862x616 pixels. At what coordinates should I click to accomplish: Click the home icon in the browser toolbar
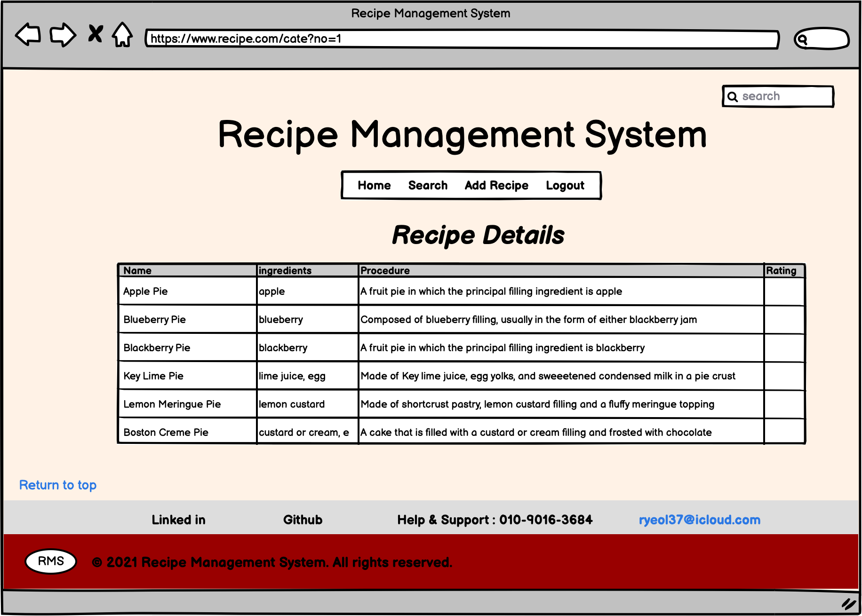pos(121,34)
